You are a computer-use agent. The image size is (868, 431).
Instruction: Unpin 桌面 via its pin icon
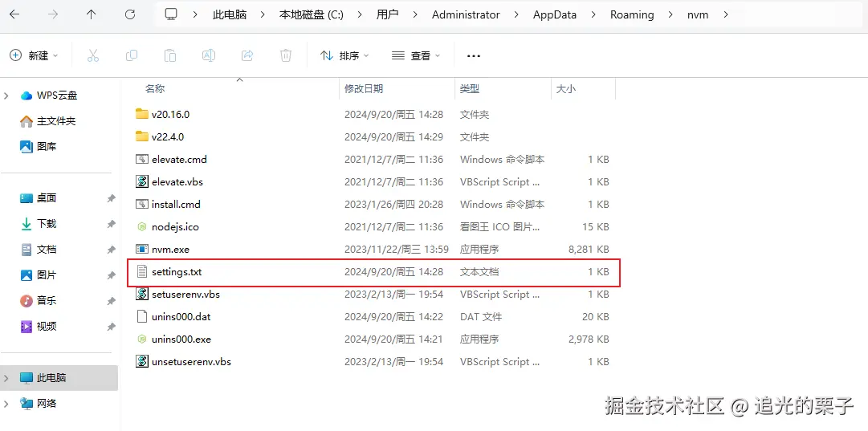pyautogui.click(x=112, y=198)
